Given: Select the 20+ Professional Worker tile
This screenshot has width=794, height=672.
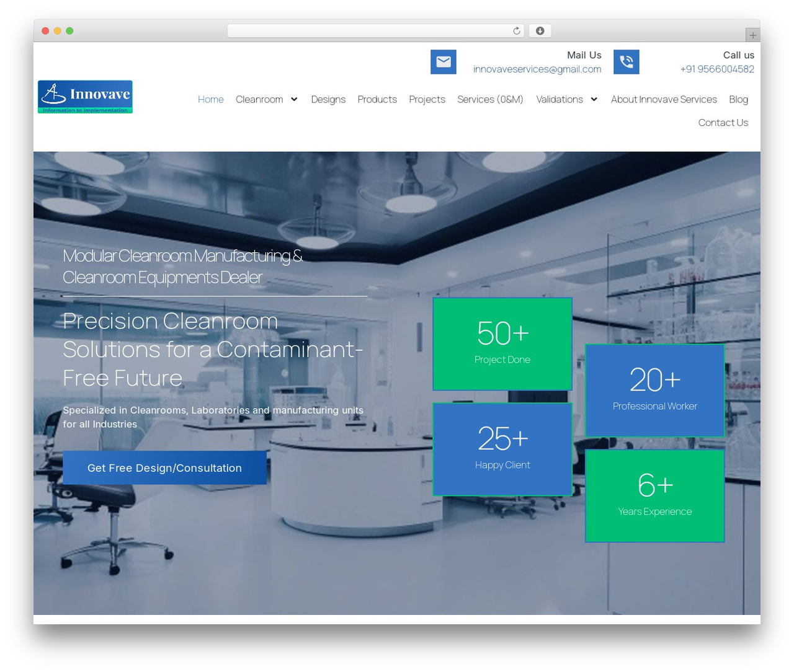Looking at the screenshot, I should (x=655, y=391).
